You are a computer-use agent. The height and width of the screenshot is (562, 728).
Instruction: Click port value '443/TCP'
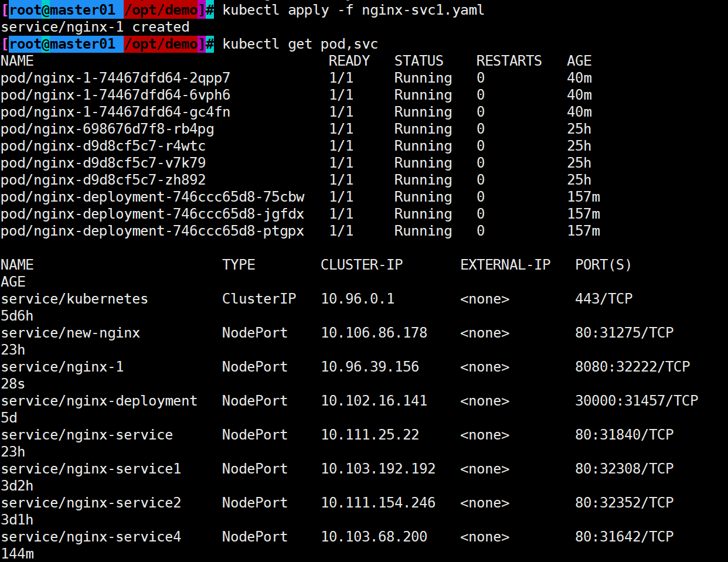pyautogui.click(x=604, y=299)
